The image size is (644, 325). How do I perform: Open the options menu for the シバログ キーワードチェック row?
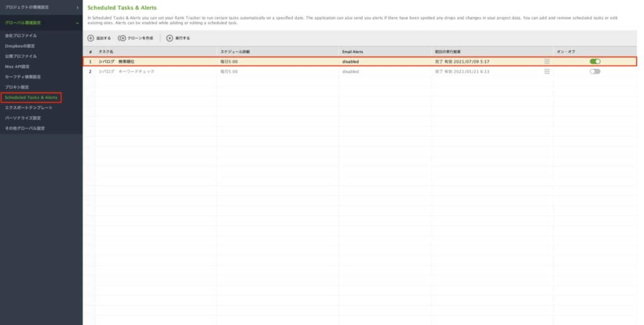pos(547,72)
